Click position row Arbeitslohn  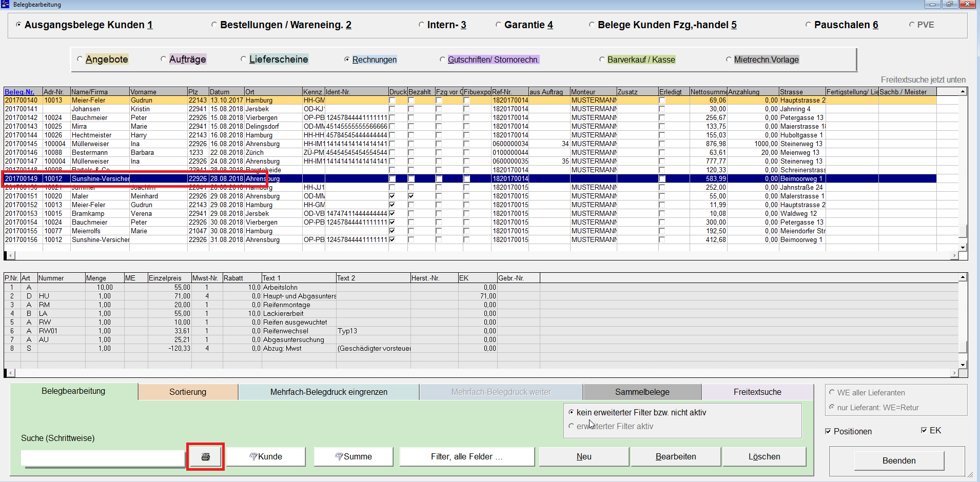click(272, 288)
